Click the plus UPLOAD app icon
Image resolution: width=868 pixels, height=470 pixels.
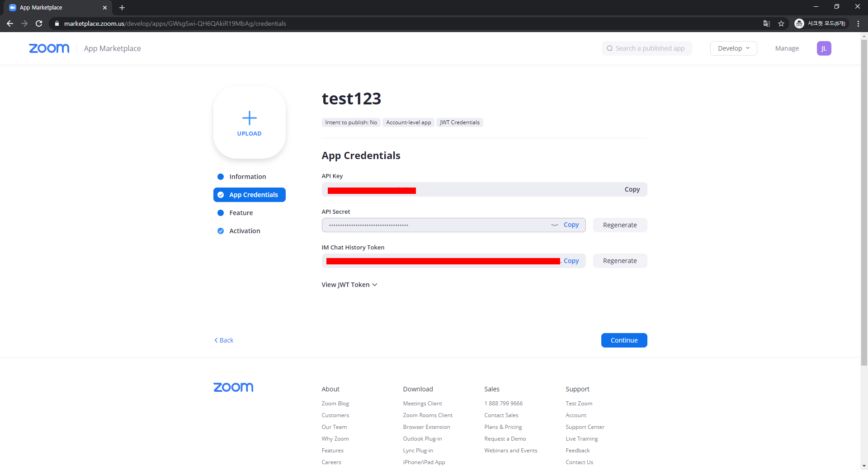click(x=250, y=122)
